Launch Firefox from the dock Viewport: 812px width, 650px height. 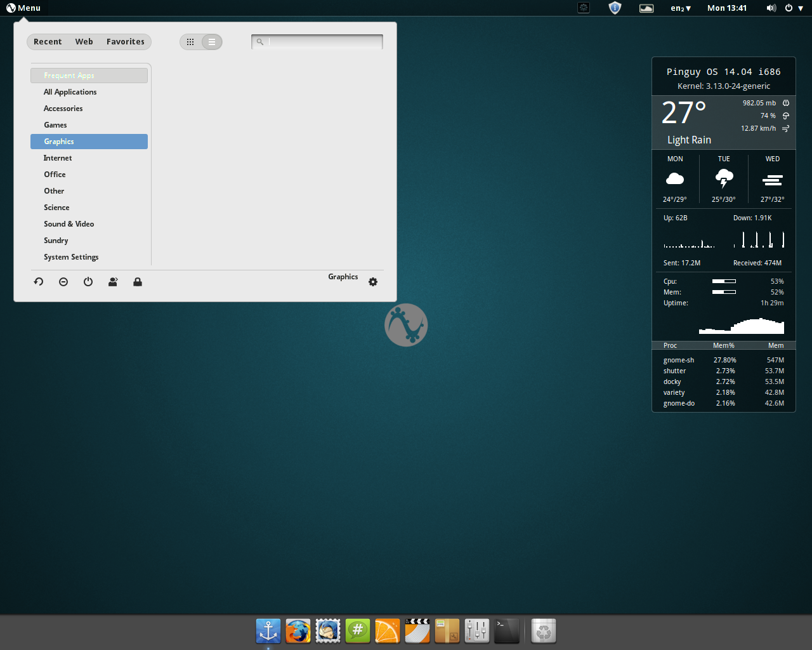[298, 631]
